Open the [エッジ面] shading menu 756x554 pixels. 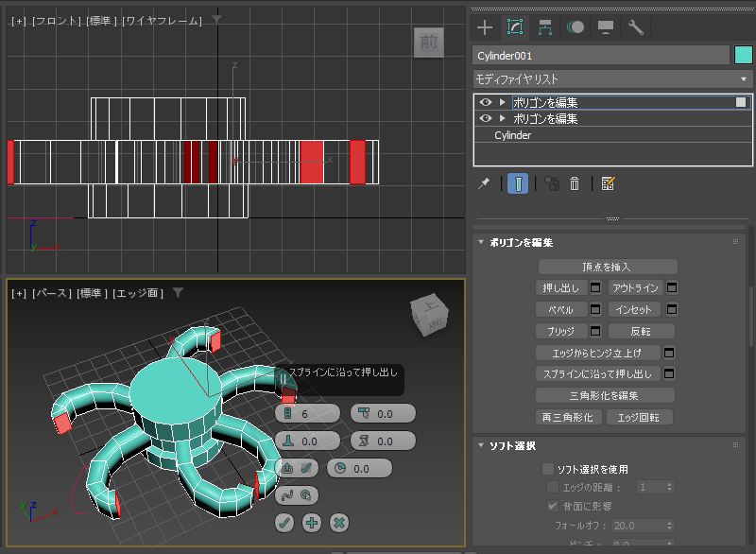point(138,293)
